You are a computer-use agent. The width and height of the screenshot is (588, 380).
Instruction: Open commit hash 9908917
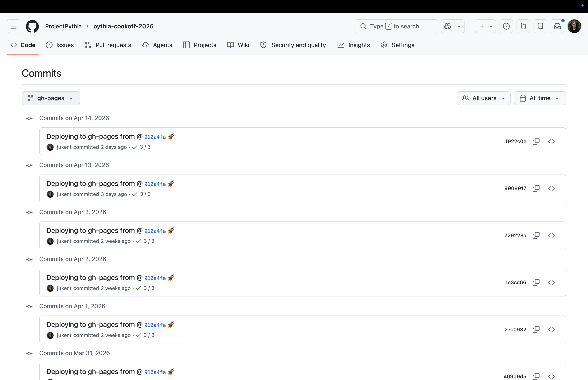click(x=515, y=188)
